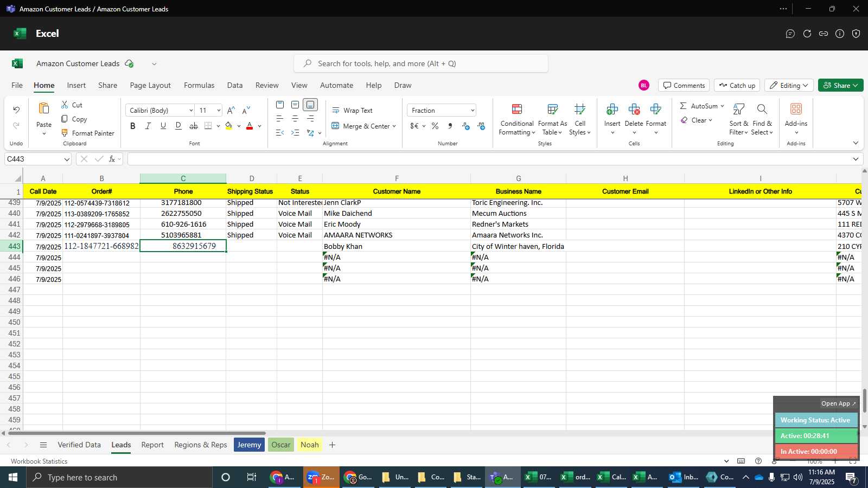Switch to Verified Data sheet
The height and width of the screenshot is (488, 868).
click(79, 445)
